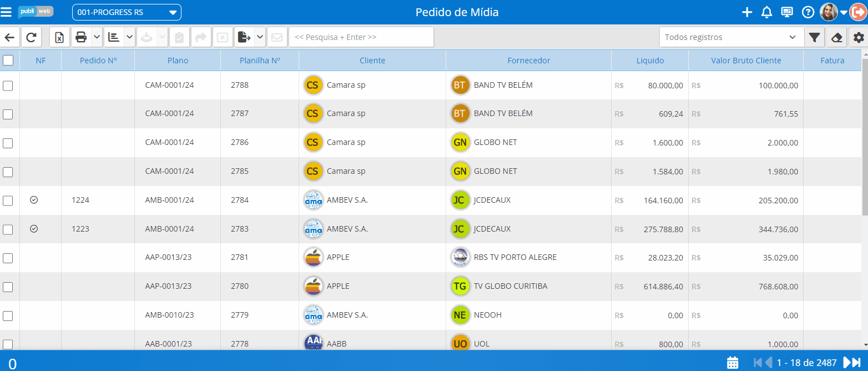Screen dimensions: 868x371
Task: Check the box for Planilha 2779
Action: coord(8,316)
